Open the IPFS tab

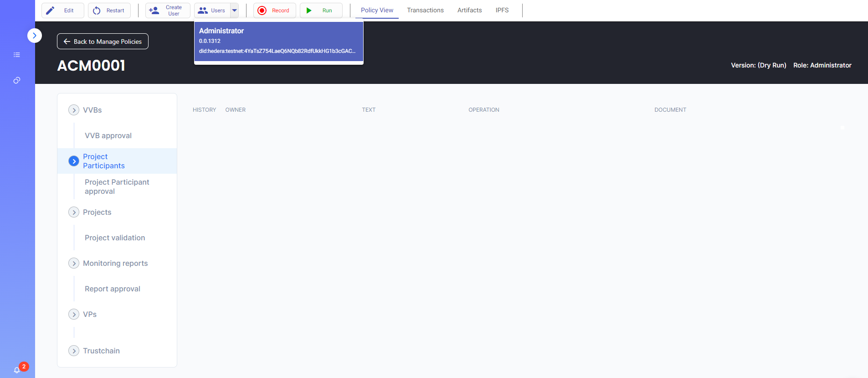(x=502, y=10)
